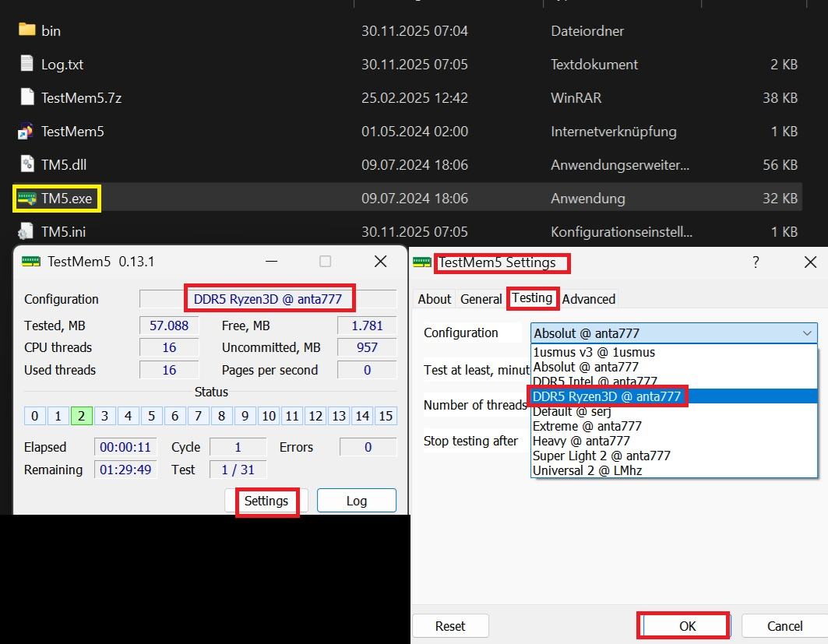828x644 pixels.
Task: Click thread status box 7
Action: (x=198, y=416)
